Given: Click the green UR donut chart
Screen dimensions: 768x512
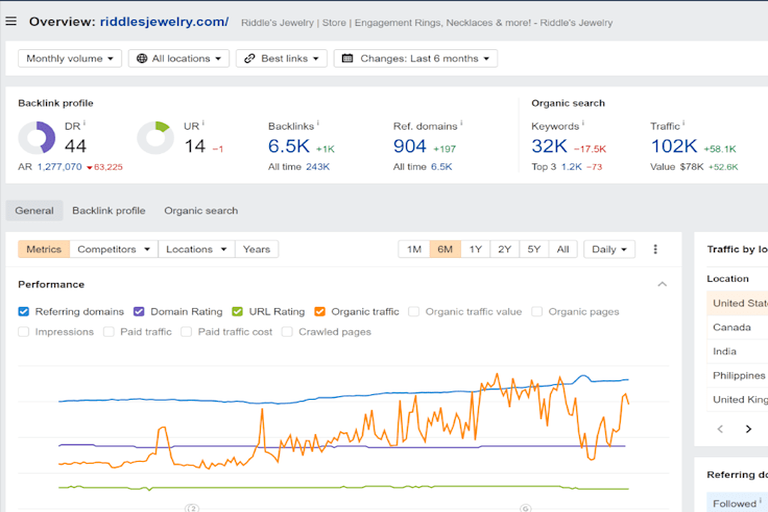Looking at the screenshot, I should point(155,138).
